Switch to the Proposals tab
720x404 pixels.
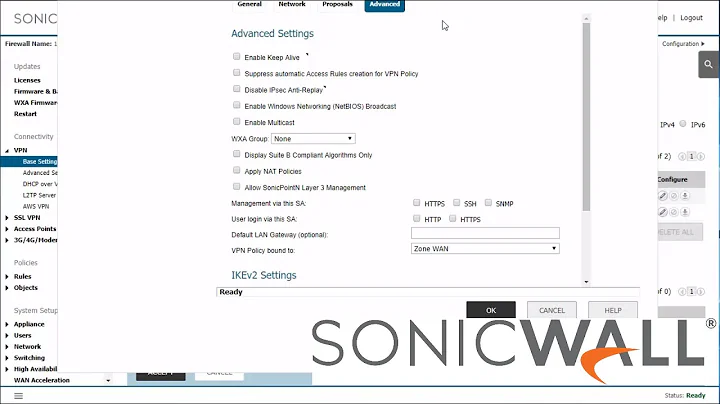point(338,5)
